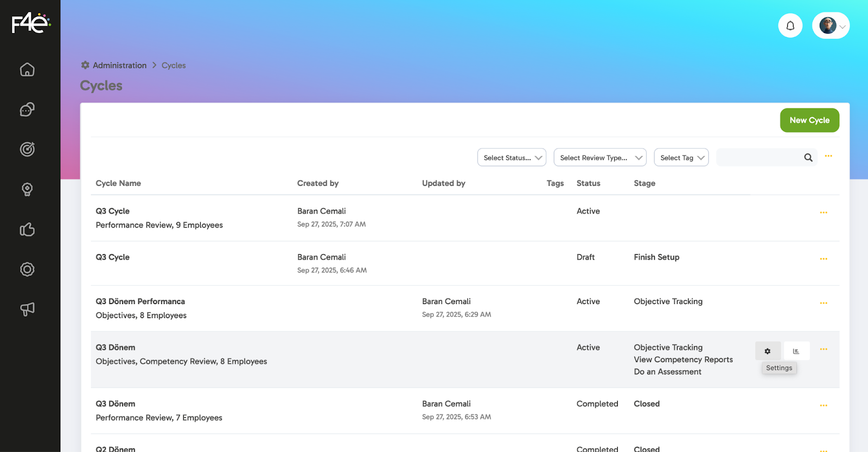868x452 pixels.
Task: Open more options for Draft Q3 Cycle row
Action: [823, 259]
